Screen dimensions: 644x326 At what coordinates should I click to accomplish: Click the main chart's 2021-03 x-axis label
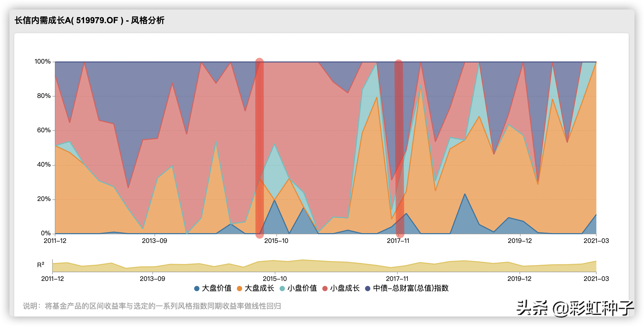(x=596, y=241)
